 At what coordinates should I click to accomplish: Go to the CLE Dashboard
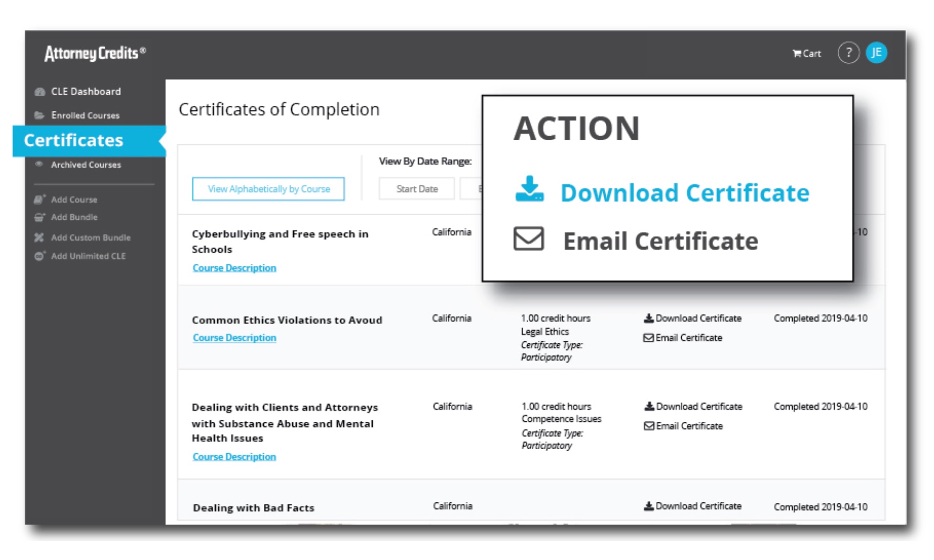tap(85, 91)
